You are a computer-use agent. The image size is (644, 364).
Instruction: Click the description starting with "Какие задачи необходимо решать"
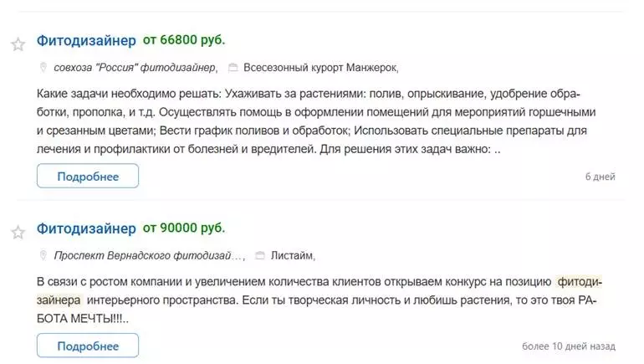click(309, 120)
